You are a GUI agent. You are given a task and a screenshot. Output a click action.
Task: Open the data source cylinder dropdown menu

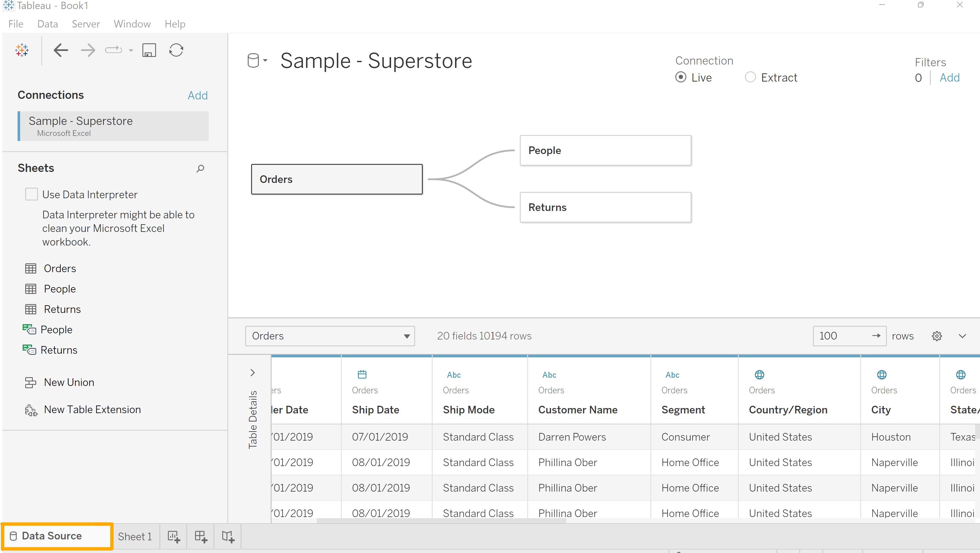257,60
